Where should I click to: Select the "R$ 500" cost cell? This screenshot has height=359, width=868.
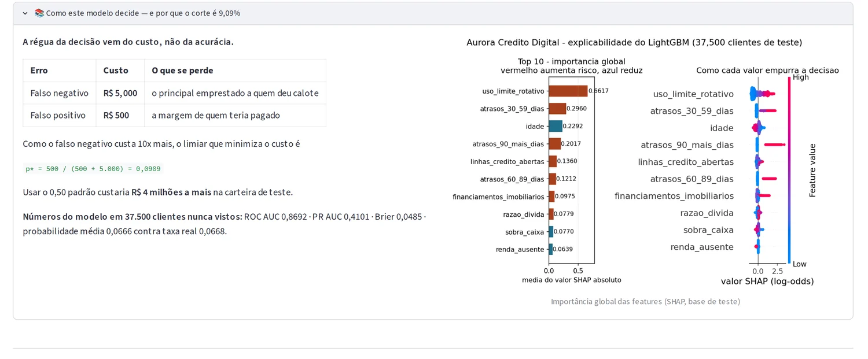(120, 116)
